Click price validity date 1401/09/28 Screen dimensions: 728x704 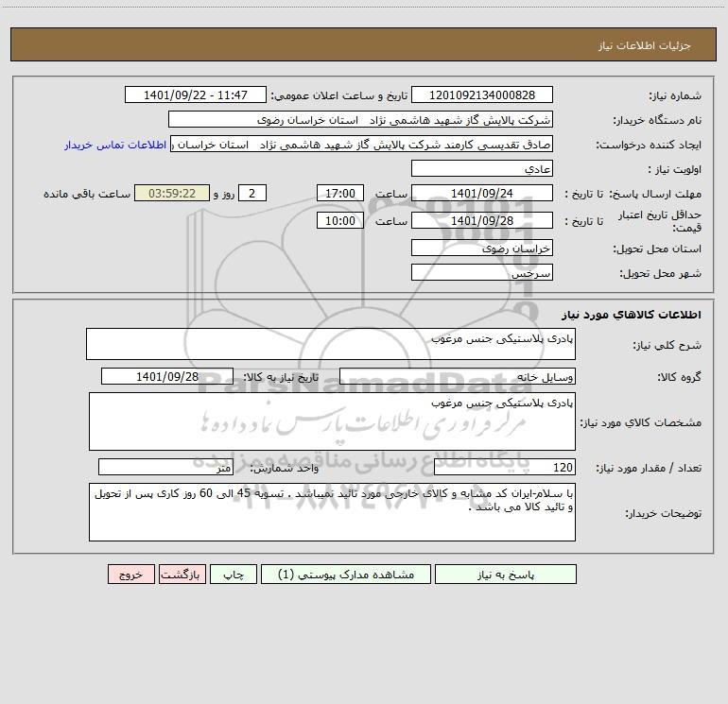pyautogui.click(x=482, y=220)
